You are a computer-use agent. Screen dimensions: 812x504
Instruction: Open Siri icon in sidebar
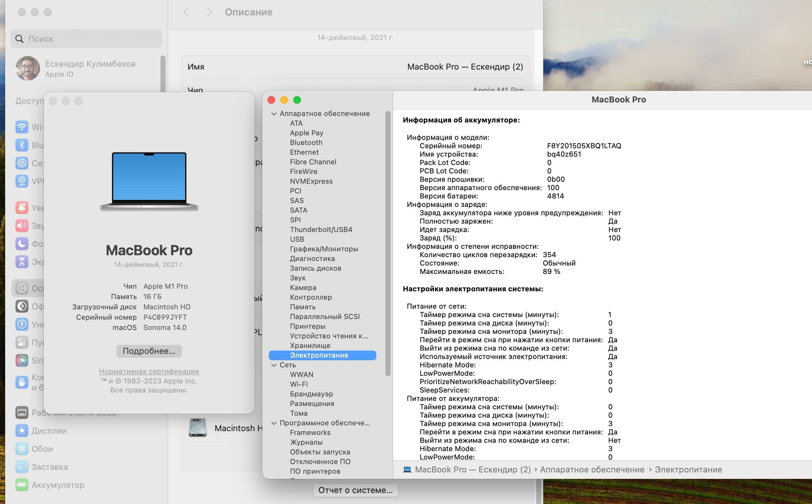pyautogui.click(x=22, y=360)
